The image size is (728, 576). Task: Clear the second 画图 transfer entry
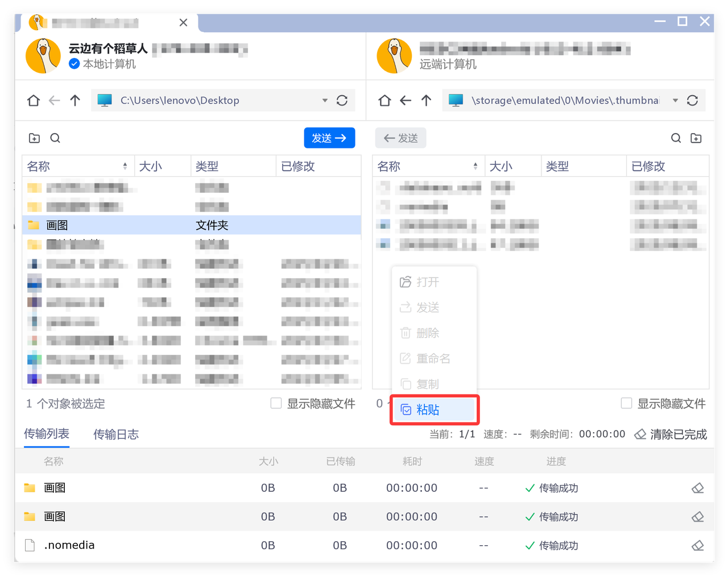pyautogui.click(x=698, y=516)
